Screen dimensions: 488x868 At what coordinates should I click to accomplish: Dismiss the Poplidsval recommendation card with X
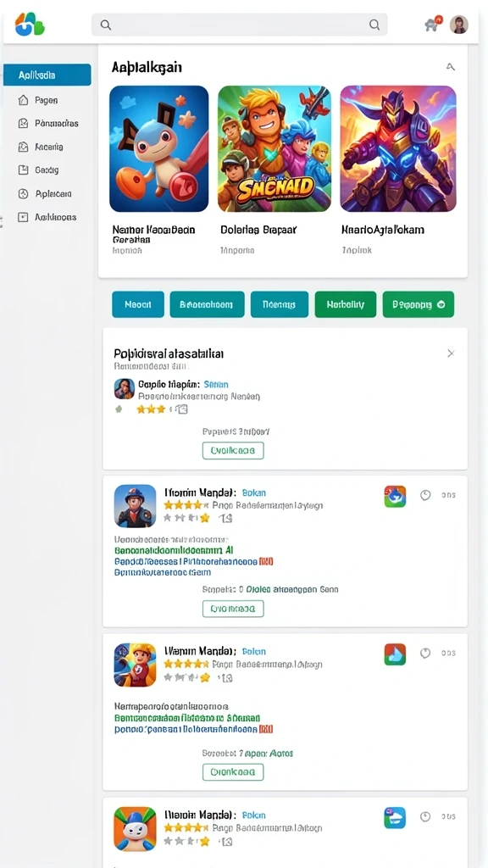tap(451, 353)
